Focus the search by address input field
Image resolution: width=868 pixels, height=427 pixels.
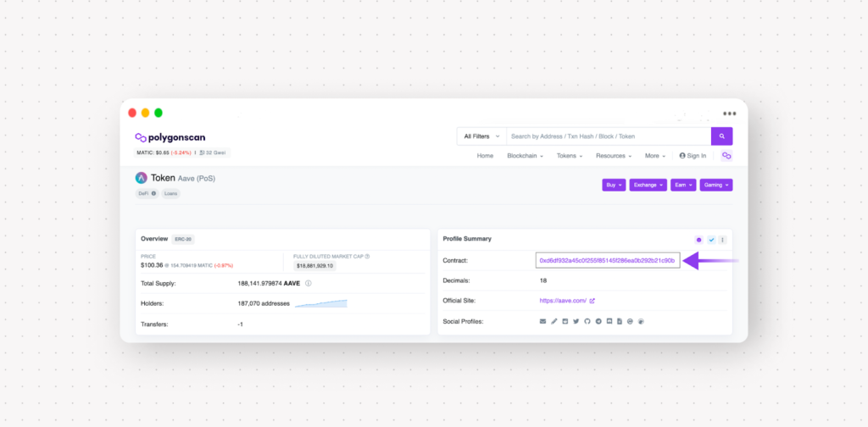coord(609,136)
